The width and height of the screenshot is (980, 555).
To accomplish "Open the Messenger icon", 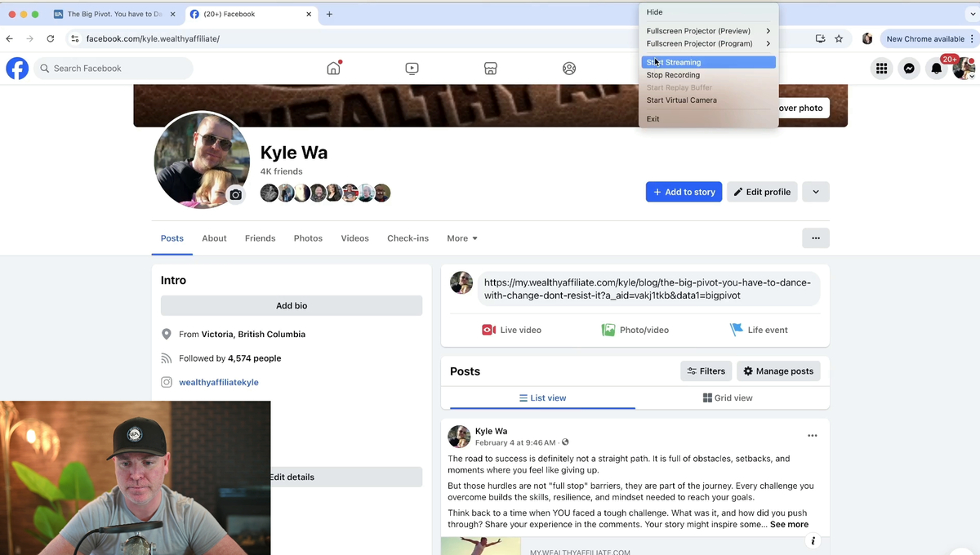I will pos(909,69).
